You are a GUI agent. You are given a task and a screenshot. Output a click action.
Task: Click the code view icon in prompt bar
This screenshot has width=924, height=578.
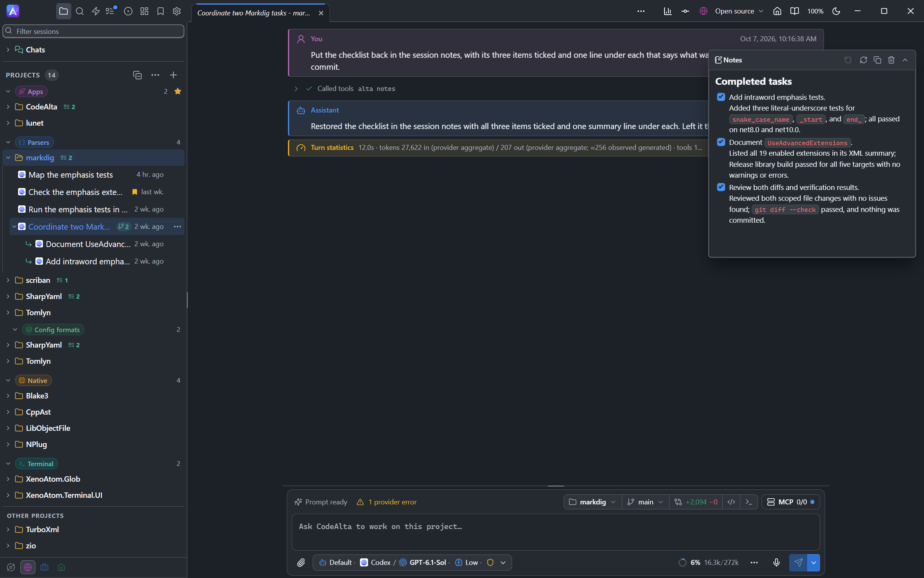[731, 502]
